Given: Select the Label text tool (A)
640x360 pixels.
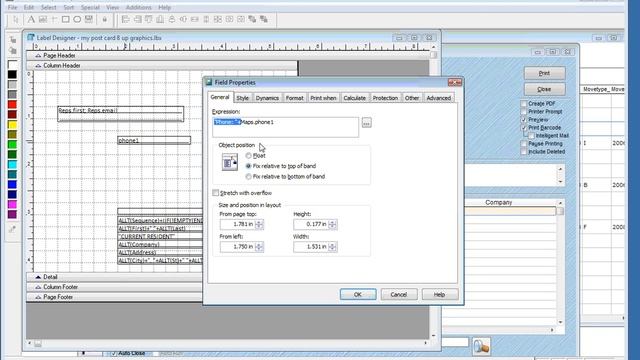Looking at the screenshot, I should coord(31,19).
